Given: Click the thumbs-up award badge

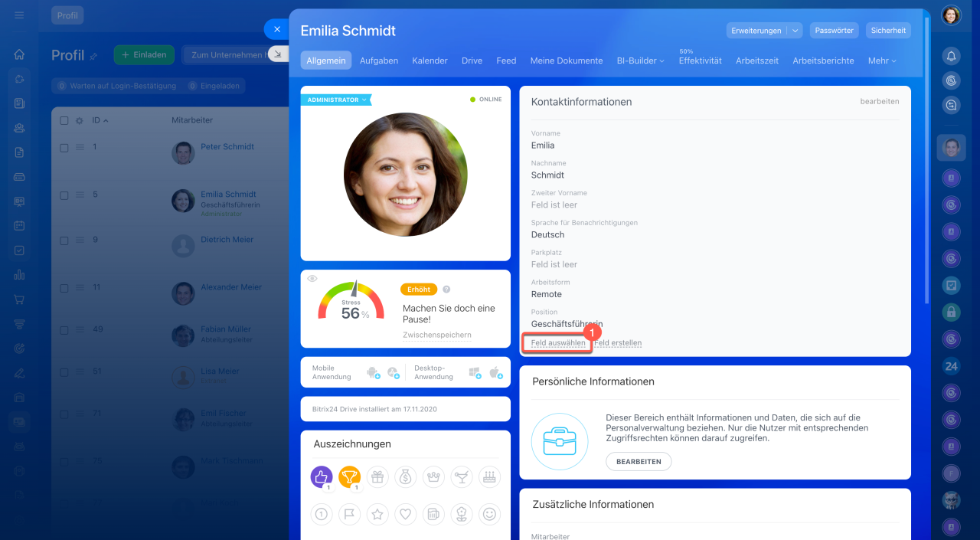Looking at the screenshot, I should (322, 477).
